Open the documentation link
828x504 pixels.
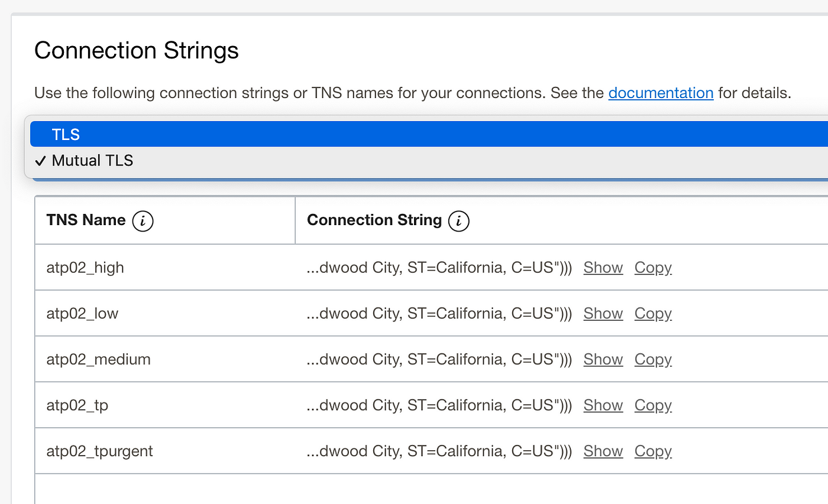[x=661, y=93]
